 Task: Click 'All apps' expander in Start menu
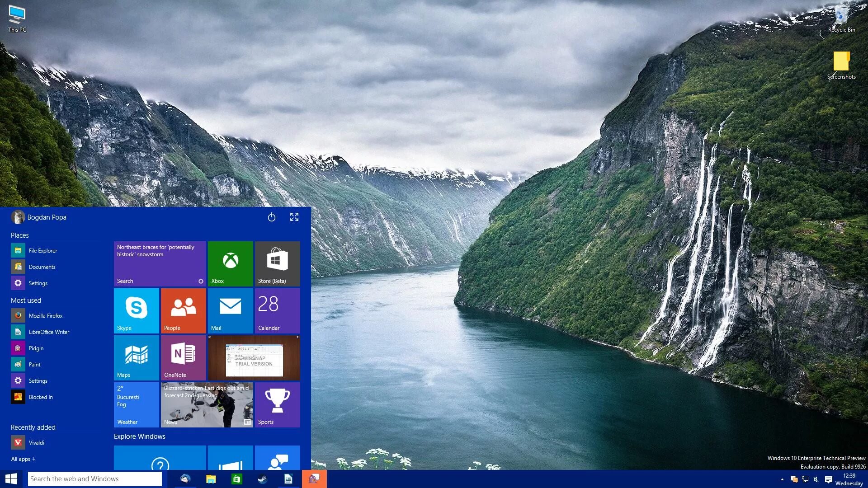(23, 459)
